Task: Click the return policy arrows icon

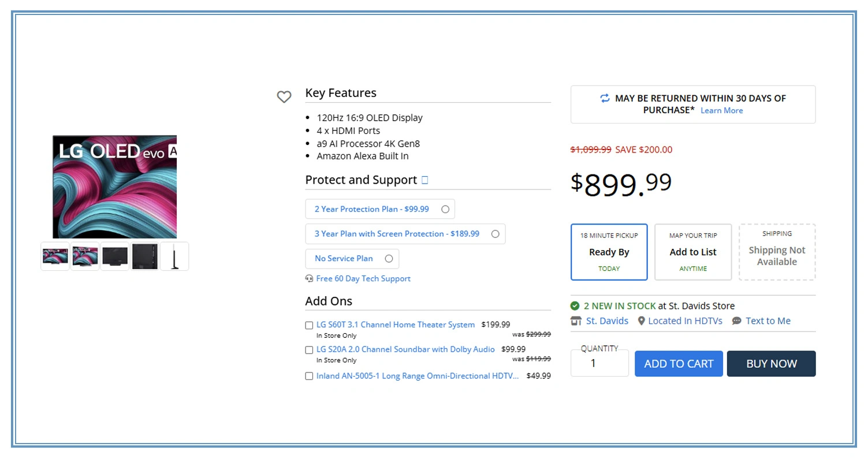Action: pyautogui.click(x=605, y=98)
